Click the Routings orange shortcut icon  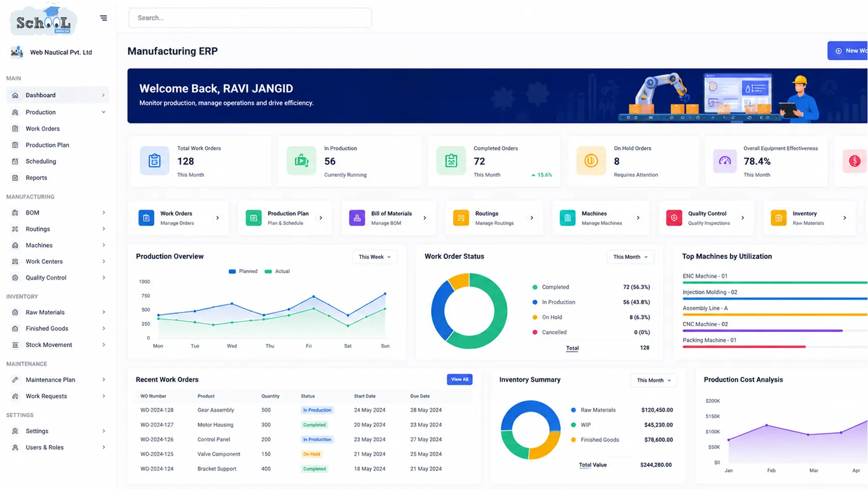point(461,218)
